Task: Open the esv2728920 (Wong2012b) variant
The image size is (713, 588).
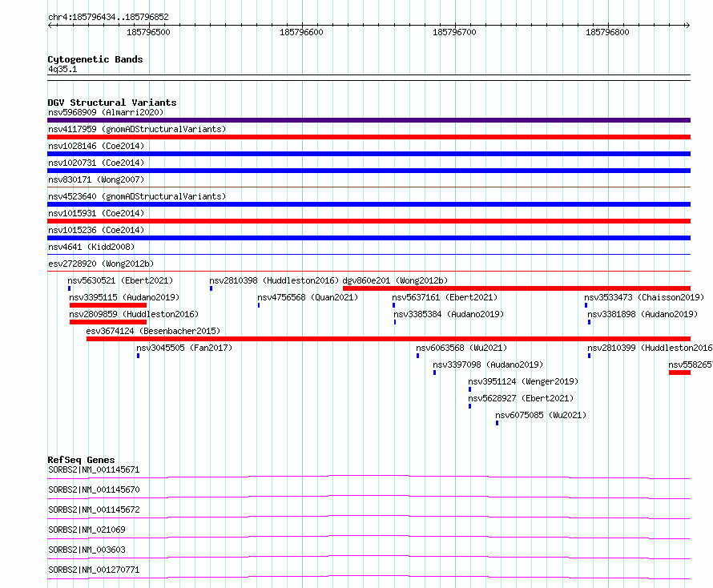Action: (x=101, y=264)
